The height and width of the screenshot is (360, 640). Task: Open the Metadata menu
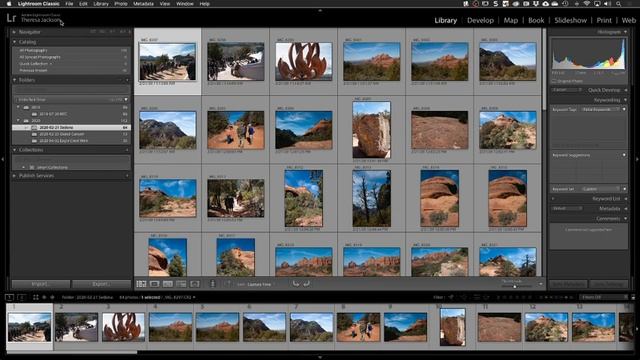(143, 4)
